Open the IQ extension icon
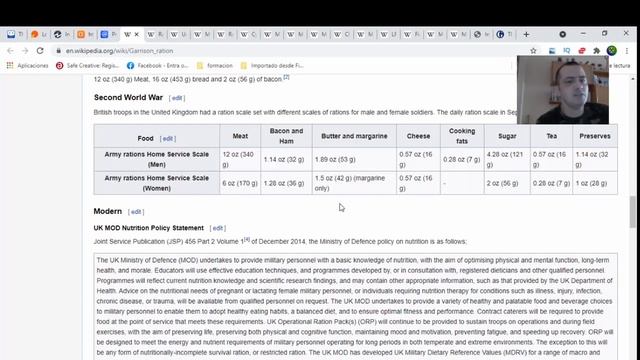Image resolution: width=640 pixels, height=360 pixels. 567,51
